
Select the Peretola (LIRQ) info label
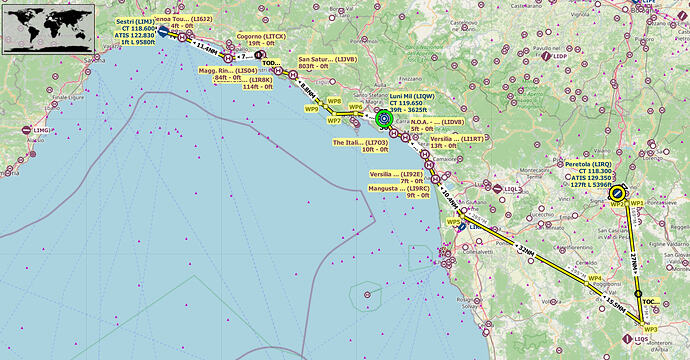[x=588, y=174]
